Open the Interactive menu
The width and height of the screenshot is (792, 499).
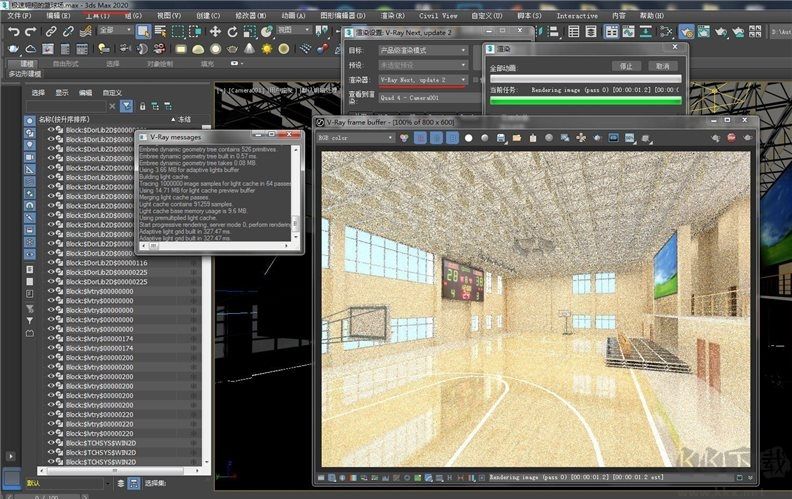577,16
